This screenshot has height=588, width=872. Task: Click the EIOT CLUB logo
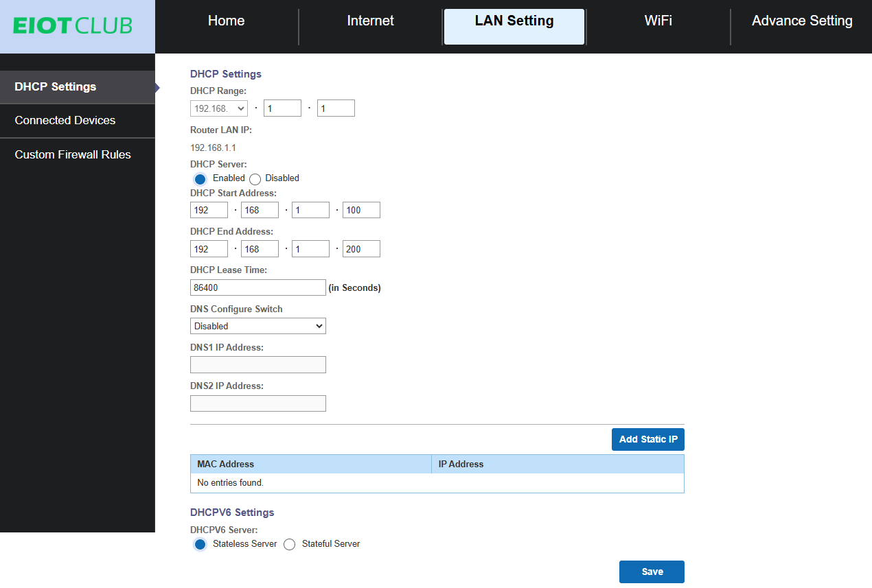73,26
